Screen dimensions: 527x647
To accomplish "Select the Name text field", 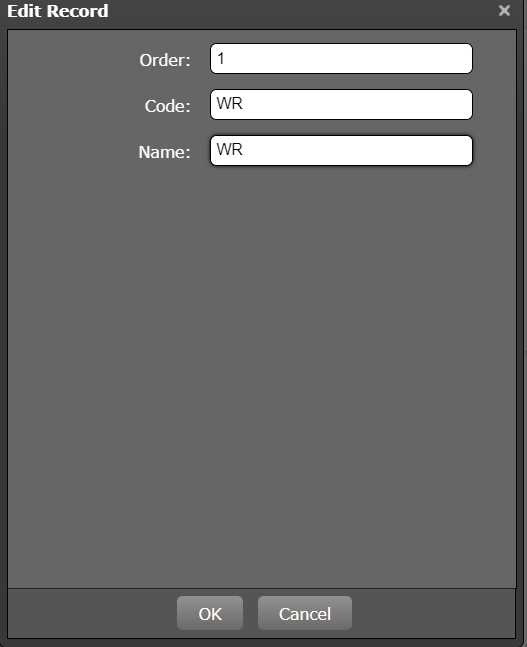I will click(341, 151).
